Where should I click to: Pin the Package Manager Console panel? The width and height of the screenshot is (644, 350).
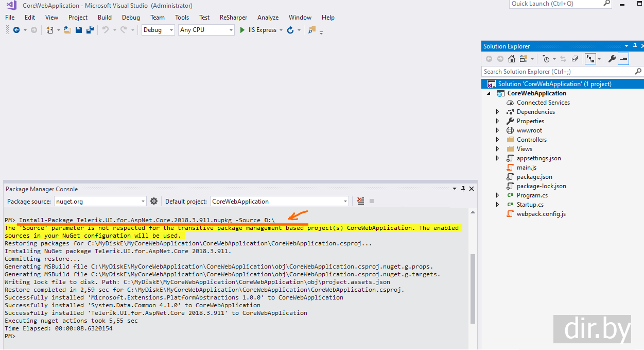tap(463, 189)
